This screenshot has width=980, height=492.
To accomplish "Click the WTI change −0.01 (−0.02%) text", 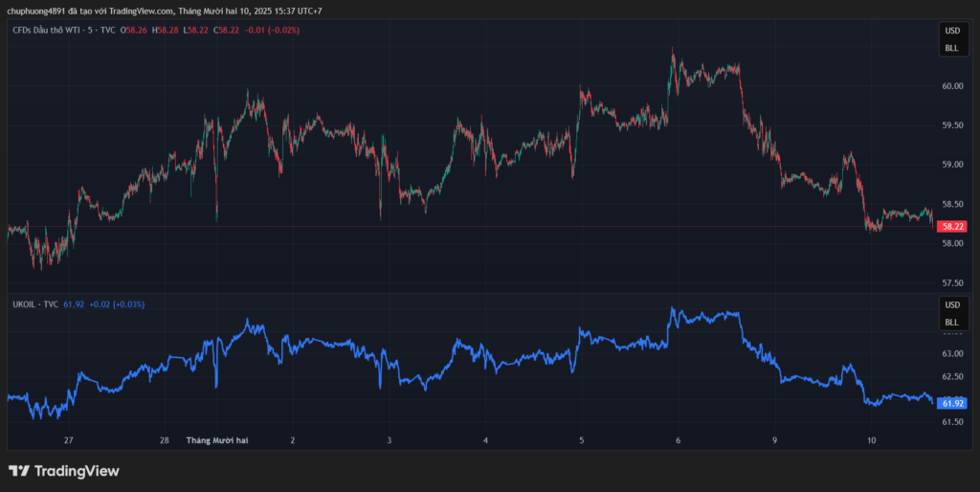I will (272, 31).
